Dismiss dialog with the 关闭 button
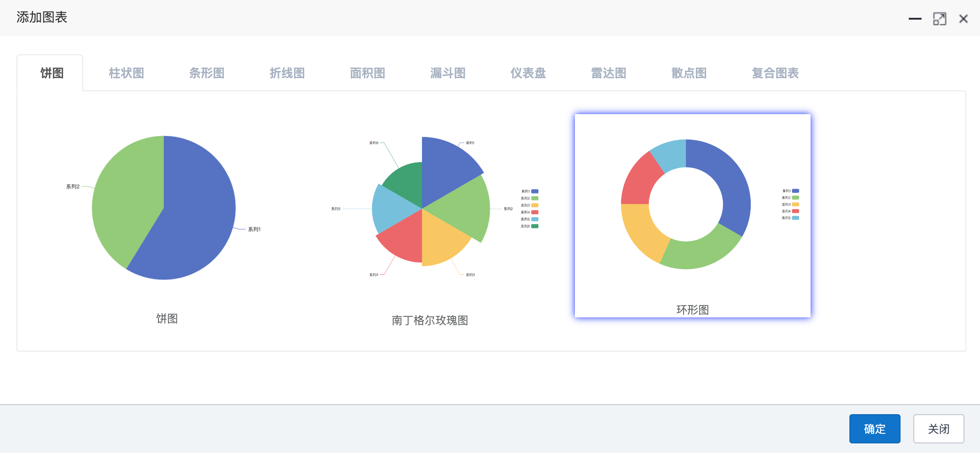Viewport: 980px width, 453px height. pos(938,429)
